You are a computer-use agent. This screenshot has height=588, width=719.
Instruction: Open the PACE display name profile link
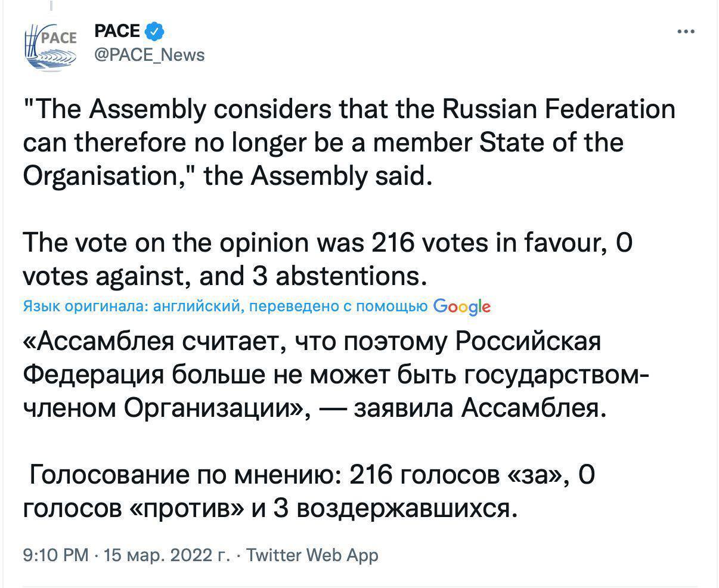coord(117,31)
